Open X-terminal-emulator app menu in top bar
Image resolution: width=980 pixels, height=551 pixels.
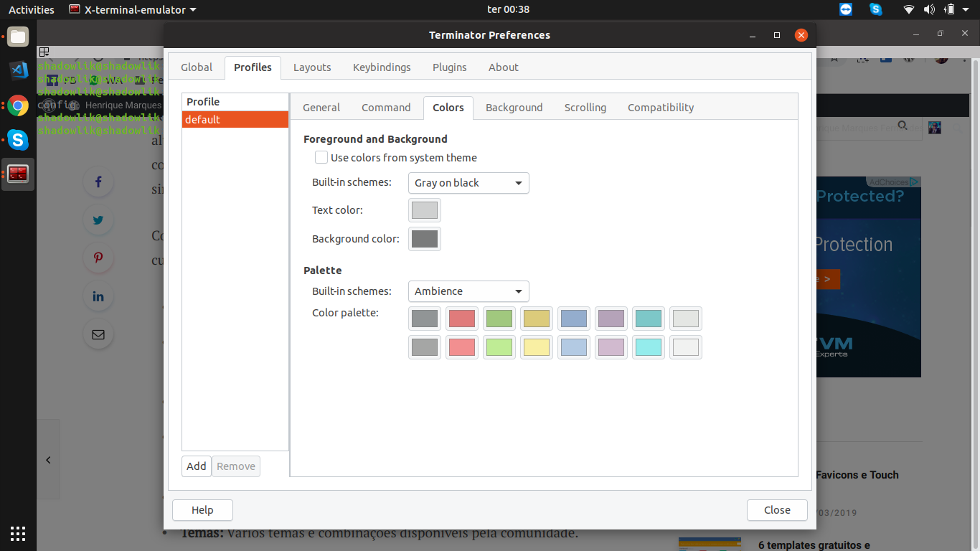click(133, 9)
